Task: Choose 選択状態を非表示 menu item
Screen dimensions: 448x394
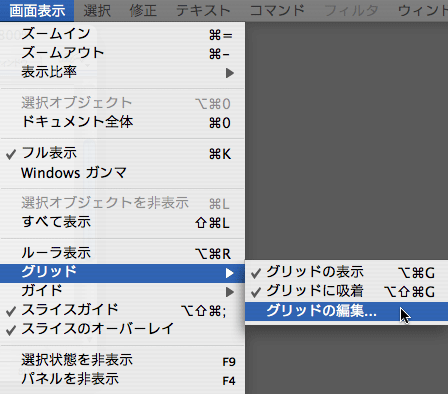Action: (x=122, y=360)
